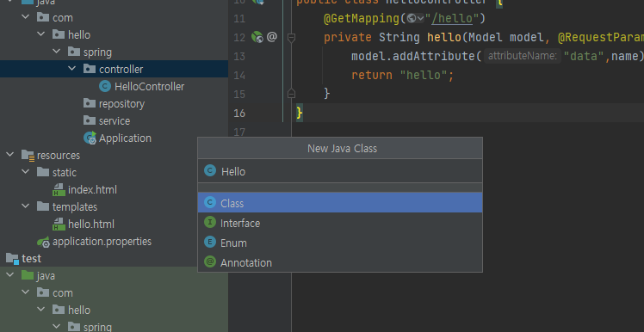Collapse the green test java folder chevron
The height and width of the screenshot is (332, 644).
[x=10, y=275]
